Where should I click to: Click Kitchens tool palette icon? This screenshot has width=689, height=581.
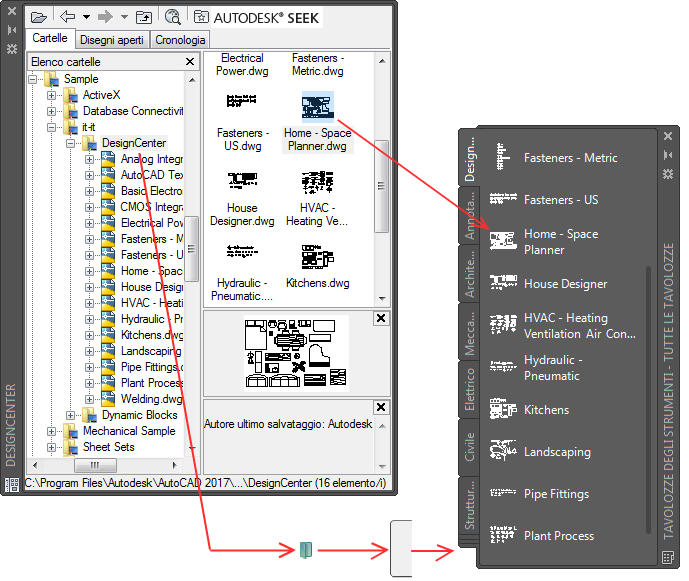pos(503,408)
